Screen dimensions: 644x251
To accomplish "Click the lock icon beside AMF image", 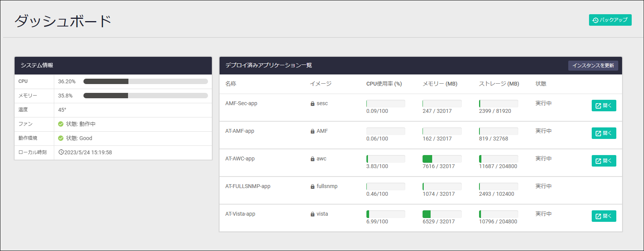I will pos(313,131).
